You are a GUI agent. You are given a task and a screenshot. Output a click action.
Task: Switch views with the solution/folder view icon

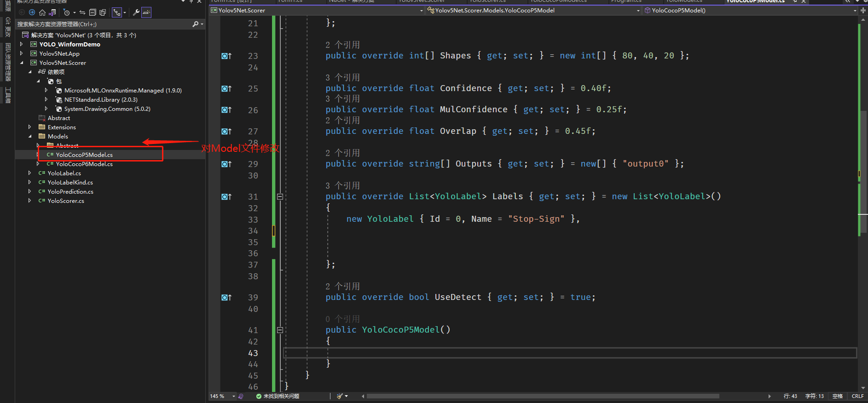52,12
